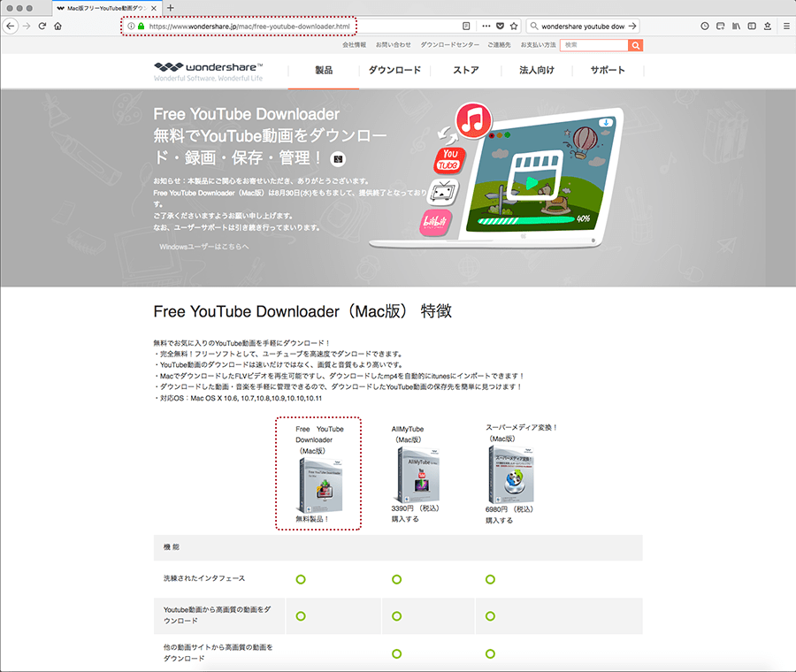Click Youtube動画から高画質の動画をダウンロード row label
The image size is (796, 672).
[x=218, y=615]
